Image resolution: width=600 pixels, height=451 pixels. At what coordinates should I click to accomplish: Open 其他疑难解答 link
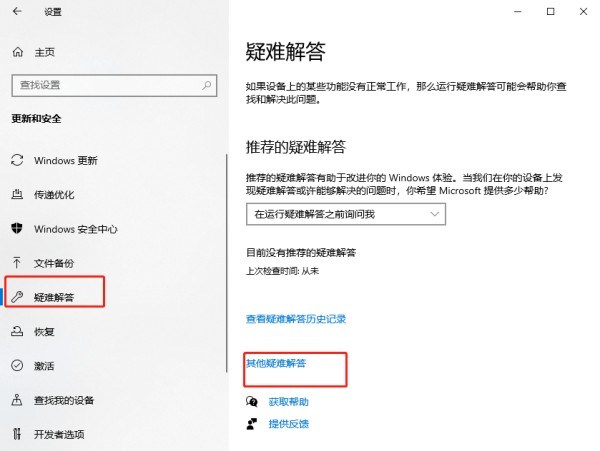[x=276, y=363]
